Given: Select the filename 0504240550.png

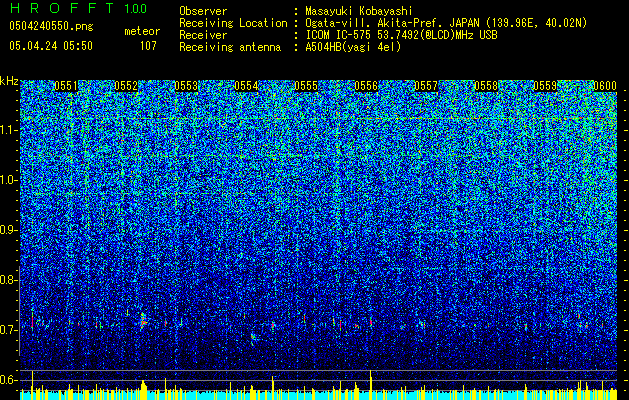Looking at the screenshot, I should click(51, 26).
